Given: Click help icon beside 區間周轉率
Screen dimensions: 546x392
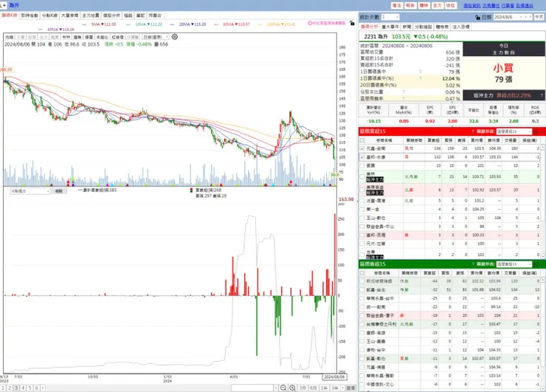Looking at the screenshot, I should coord(404,99).
